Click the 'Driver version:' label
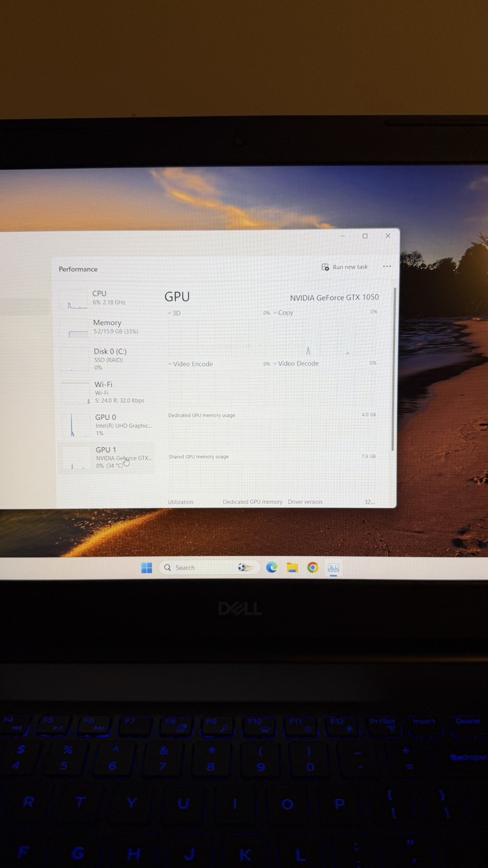This screenshot has height=868, width=488. click(305, 502)
